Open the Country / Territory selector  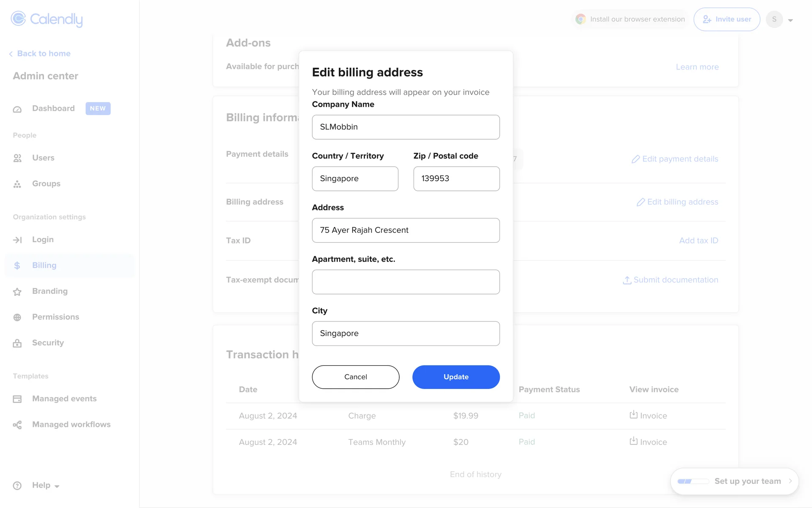click(x=355, y=179)
